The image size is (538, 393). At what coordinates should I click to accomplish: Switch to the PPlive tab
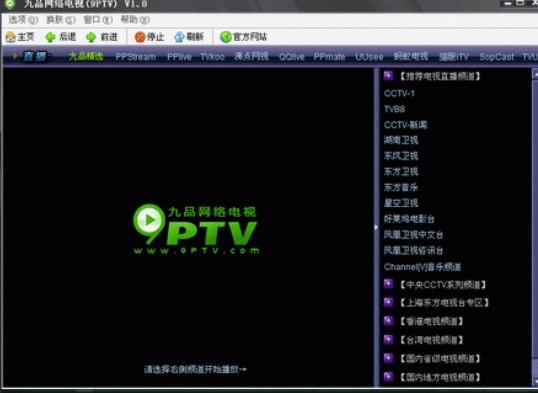(x=179, y=57)
